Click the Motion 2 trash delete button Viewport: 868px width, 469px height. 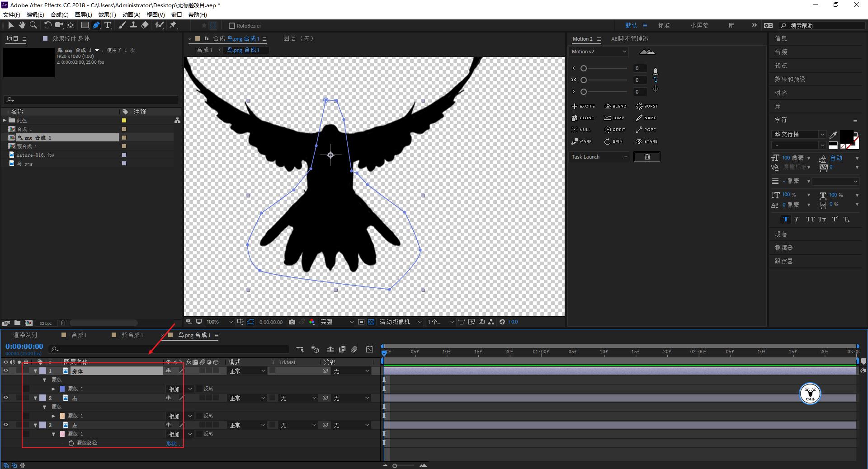click(646, 157)
